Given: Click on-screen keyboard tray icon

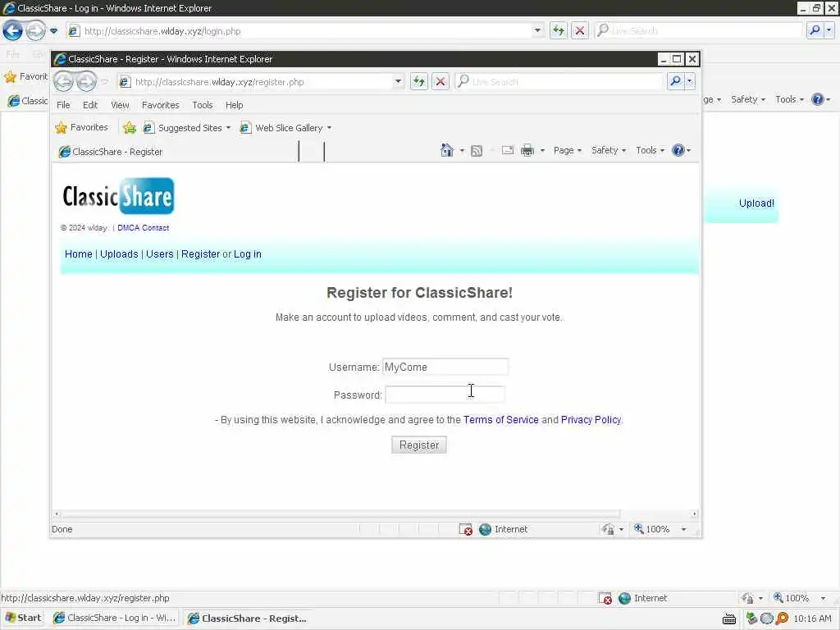Looking at the screenshot, I should coord(728,619).
